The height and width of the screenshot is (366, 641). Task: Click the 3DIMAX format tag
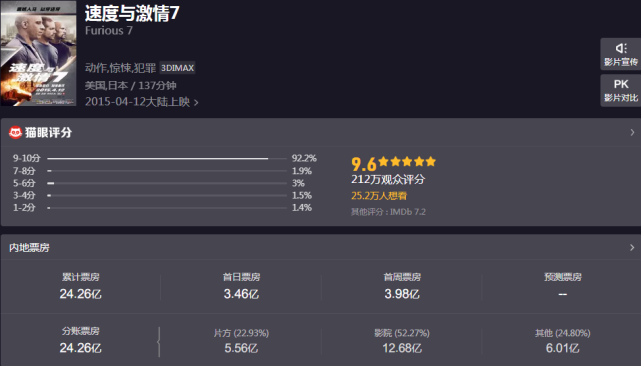coord(177,68)
